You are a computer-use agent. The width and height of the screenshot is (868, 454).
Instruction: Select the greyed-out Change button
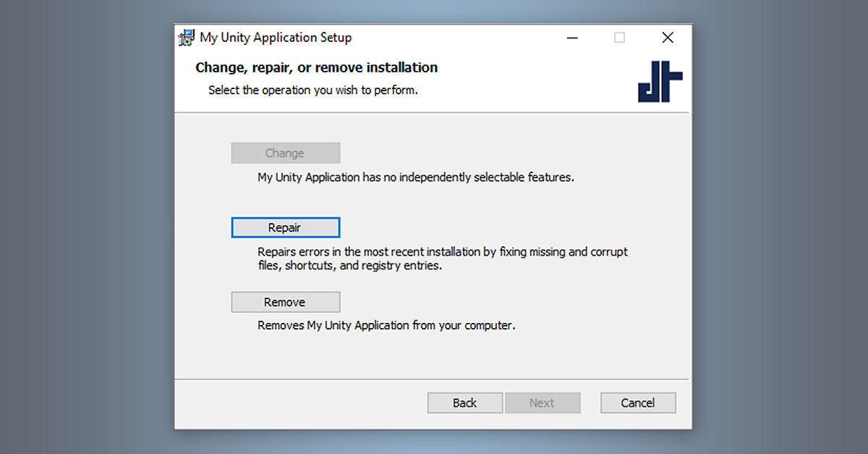(286, 153)
